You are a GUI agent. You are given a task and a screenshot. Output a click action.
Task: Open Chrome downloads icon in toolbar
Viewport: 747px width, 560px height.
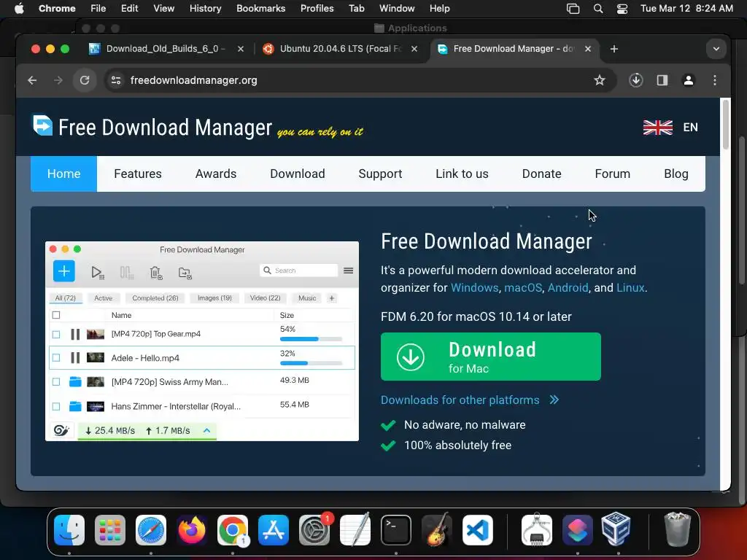tap(635, 80)
